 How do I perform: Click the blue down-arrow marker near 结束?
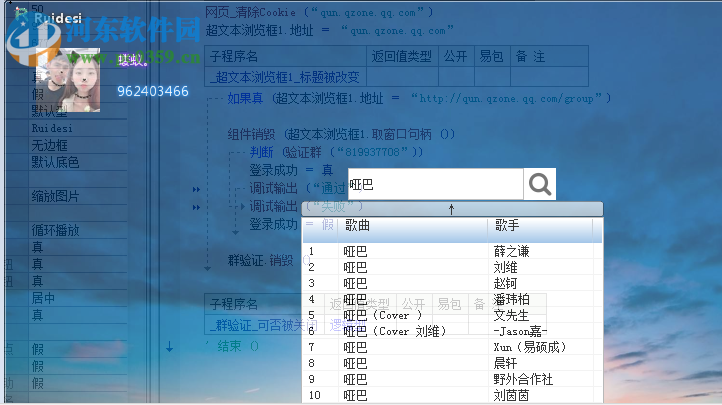169,347
